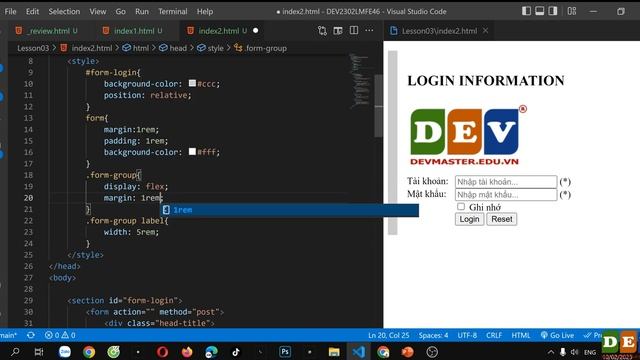This screenshot has width=640, height=360.
Task: Open TikTok from the taskbar
Action: [236, 351]
